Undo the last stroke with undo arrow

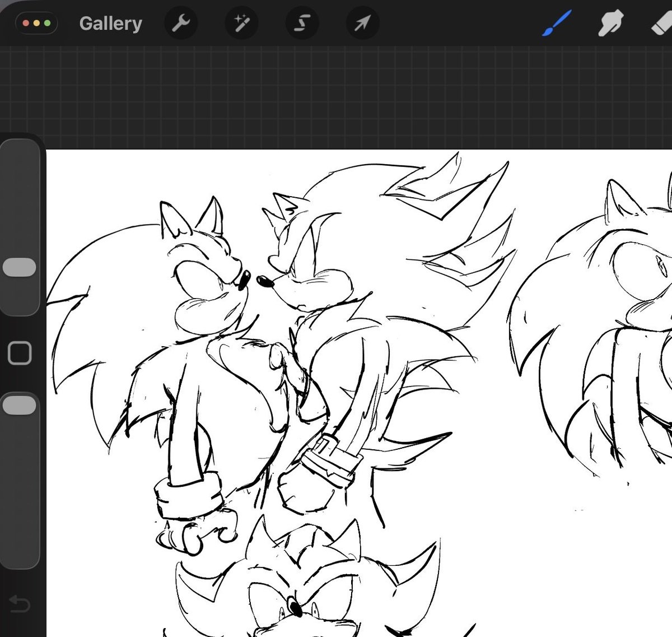click(x=19, y=605)
